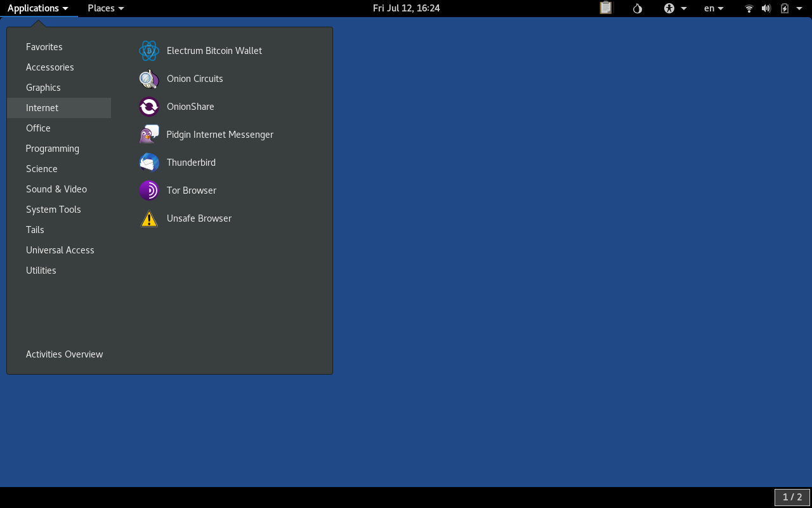Select the Utilities category

point(59,271)
